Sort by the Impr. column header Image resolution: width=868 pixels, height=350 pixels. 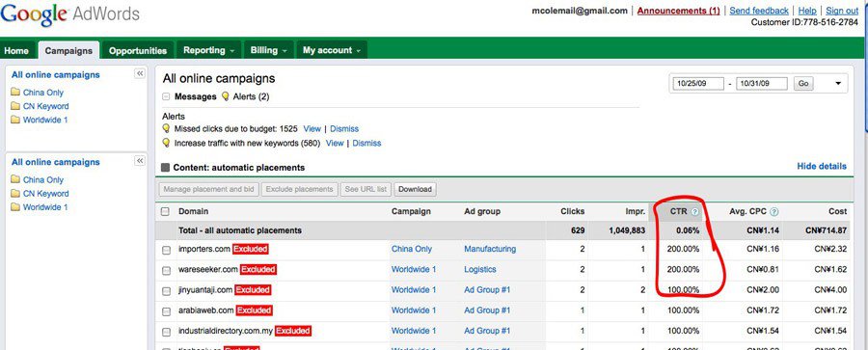click(x=635, y=211)
